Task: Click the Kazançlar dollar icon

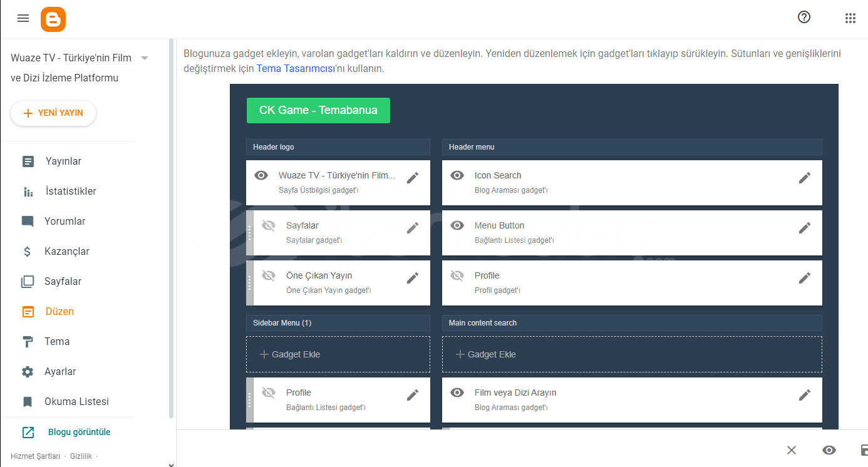Action: (x=28, y=252)
